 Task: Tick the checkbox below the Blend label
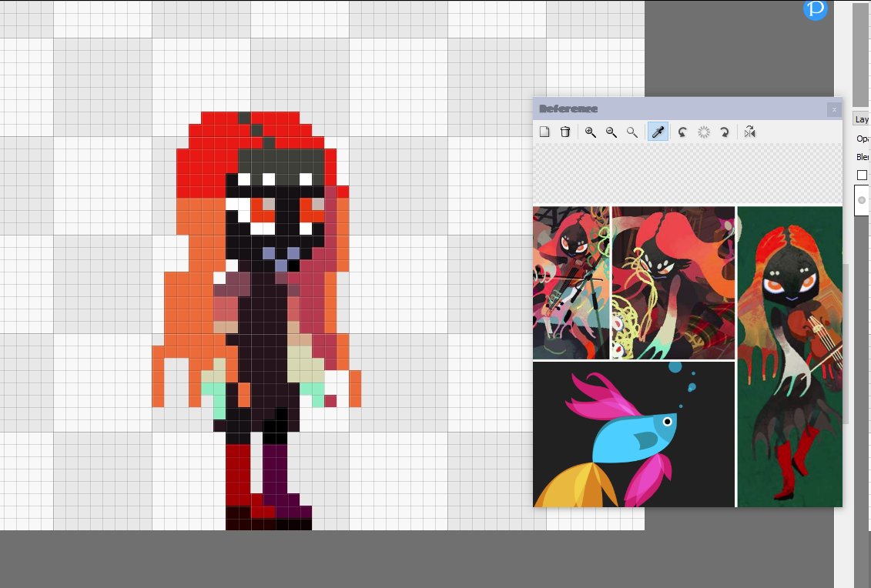(x=862, y=175)
